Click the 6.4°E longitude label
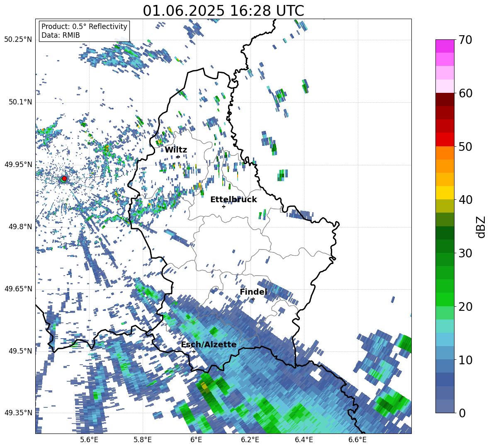 pyautogui.click(x=304, y=440)
